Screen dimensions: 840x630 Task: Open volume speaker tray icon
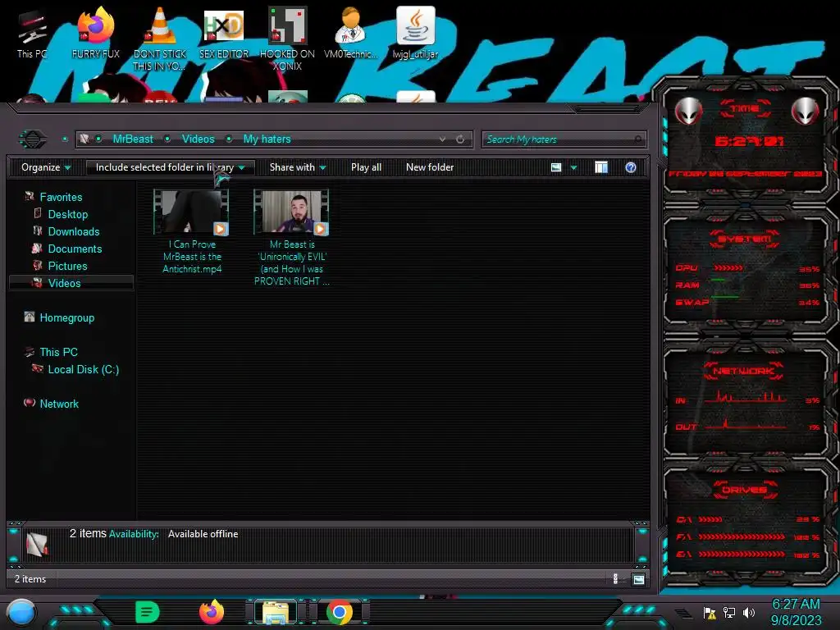(x=749, y=612)
